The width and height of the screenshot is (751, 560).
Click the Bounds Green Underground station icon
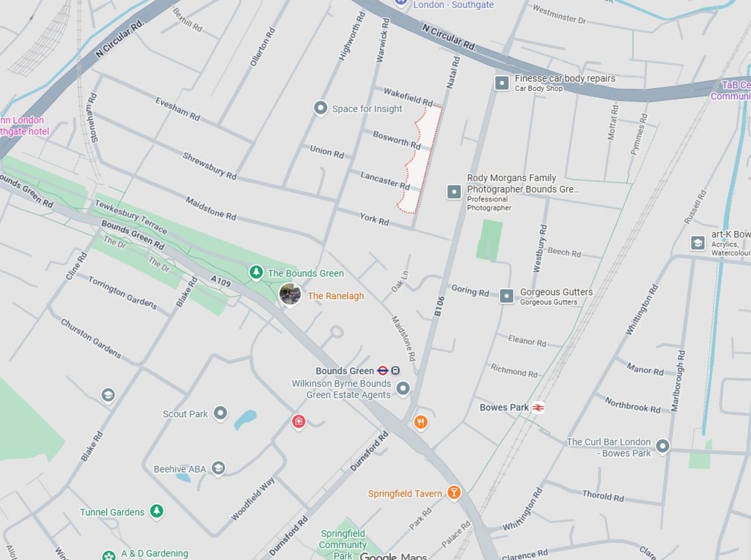(x=383, y=371)
